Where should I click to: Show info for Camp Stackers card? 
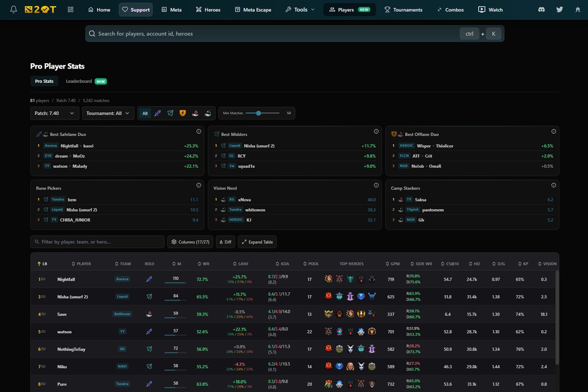pos(553,185)
